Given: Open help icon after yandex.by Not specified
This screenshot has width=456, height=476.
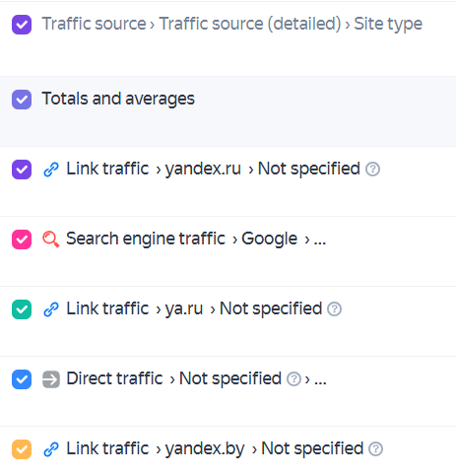Looking at the screenshot, I should coord(375,449).
